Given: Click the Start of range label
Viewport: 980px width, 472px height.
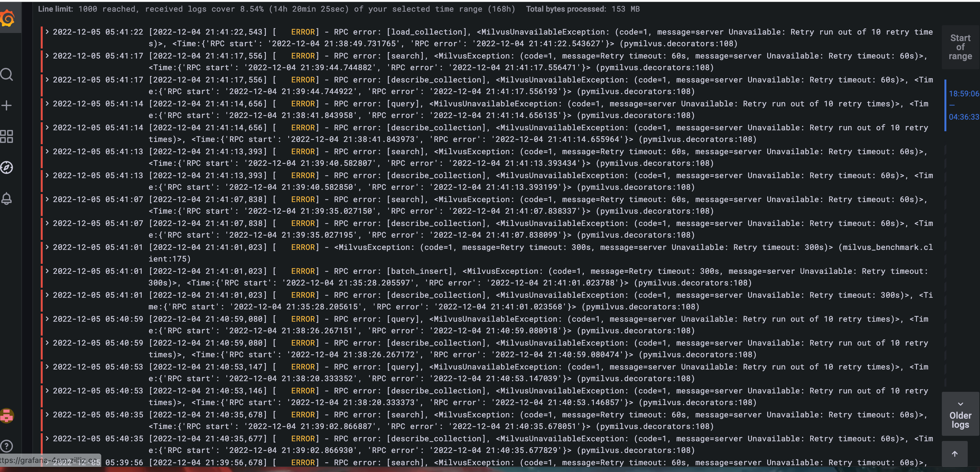Looking at the screenshot, I should [960, 47].
